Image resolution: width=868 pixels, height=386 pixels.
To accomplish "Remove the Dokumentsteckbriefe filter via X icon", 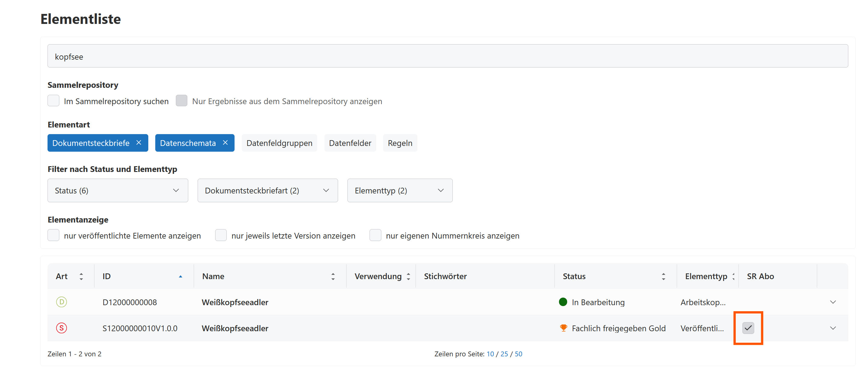I will pyautogui.click(x=139, y=143).
